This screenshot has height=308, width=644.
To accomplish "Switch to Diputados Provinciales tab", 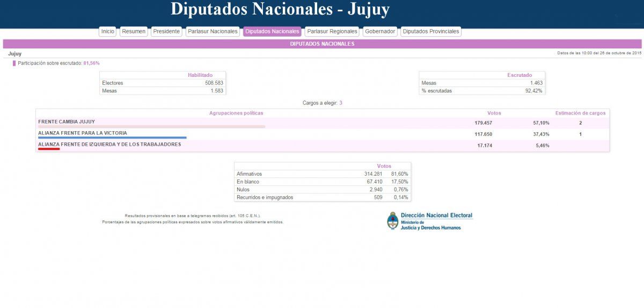I will point(431,32).
